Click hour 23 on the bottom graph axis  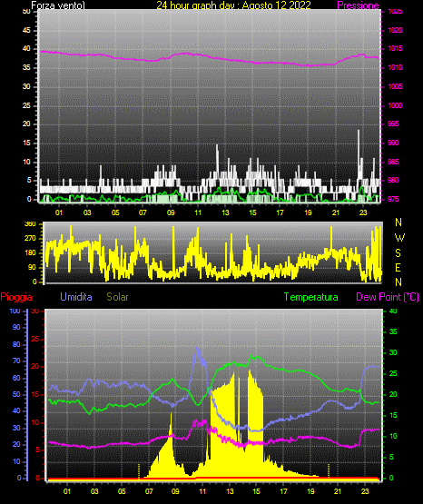tap(365, 491)
